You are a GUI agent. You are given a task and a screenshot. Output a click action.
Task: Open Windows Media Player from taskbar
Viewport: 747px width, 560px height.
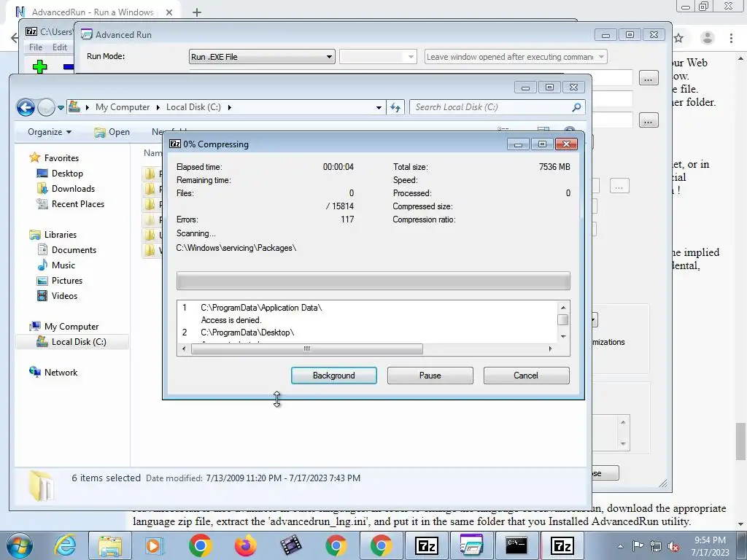tap(154, 545)
